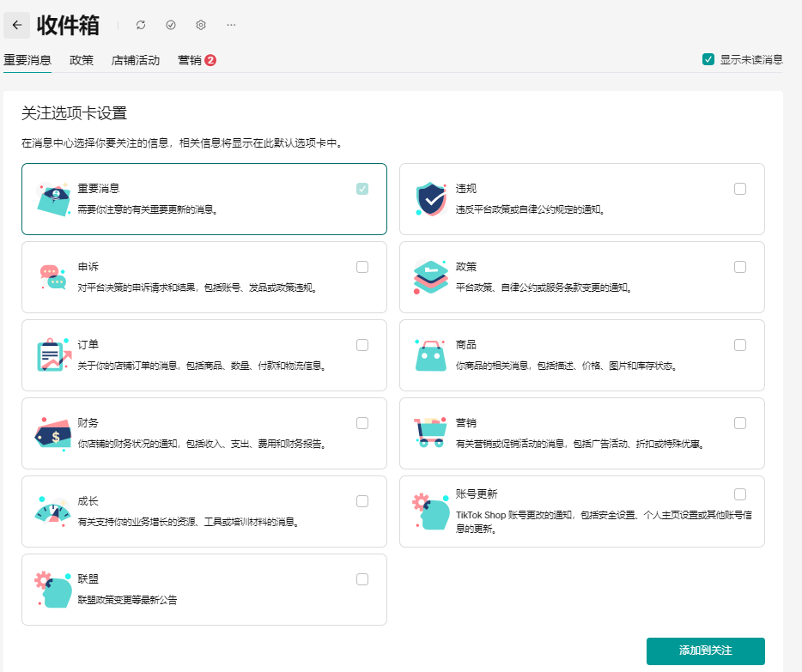Click the 添加到关注 button

[705, 651]
